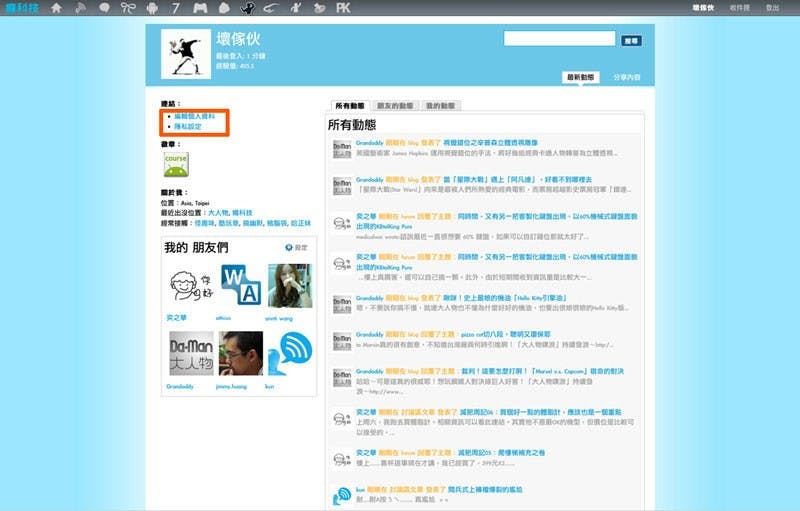Open friend 奕之華's doodle avatar

pyautogui.click(x=191, y=286)
